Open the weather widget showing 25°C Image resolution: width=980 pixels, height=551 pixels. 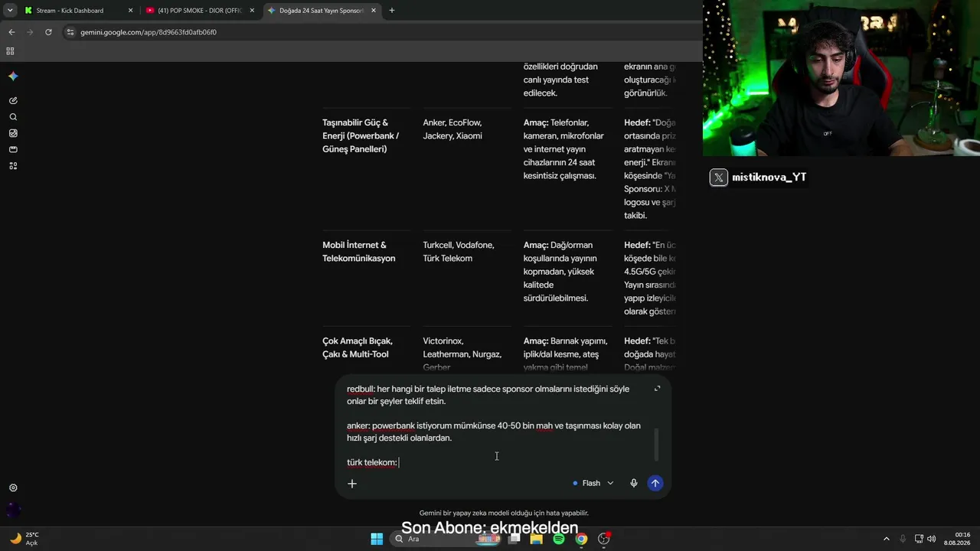pos(23,539)
